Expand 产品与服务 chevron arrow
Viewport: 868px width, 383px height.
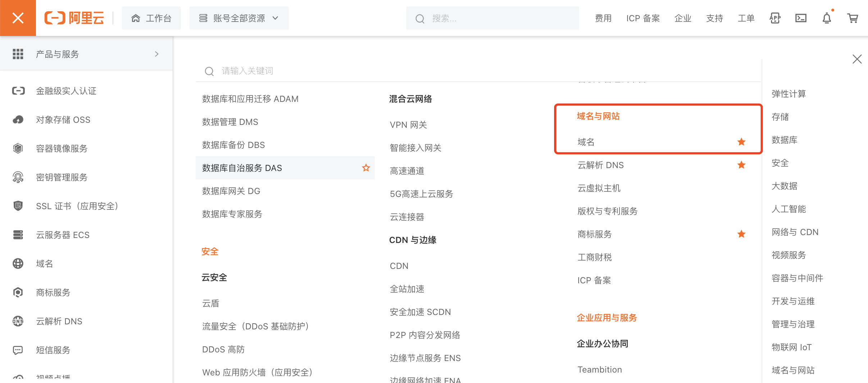click(157, 54)
